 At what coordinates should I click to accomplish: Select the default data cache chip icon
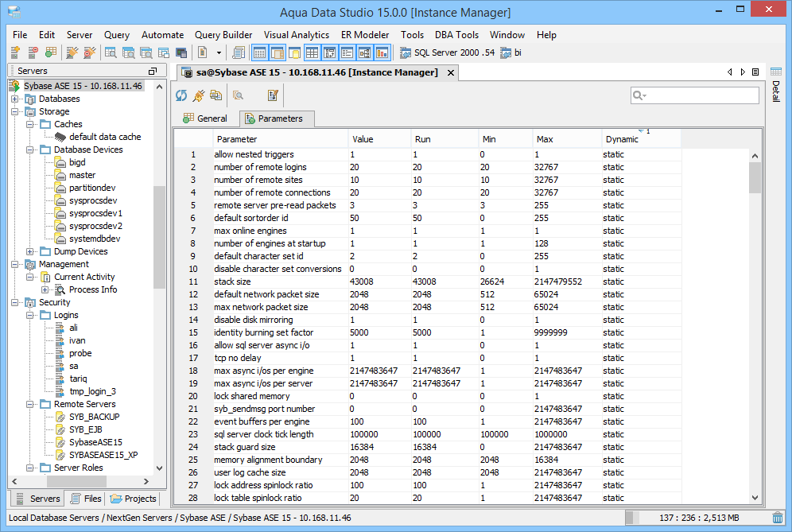(60, 137)
